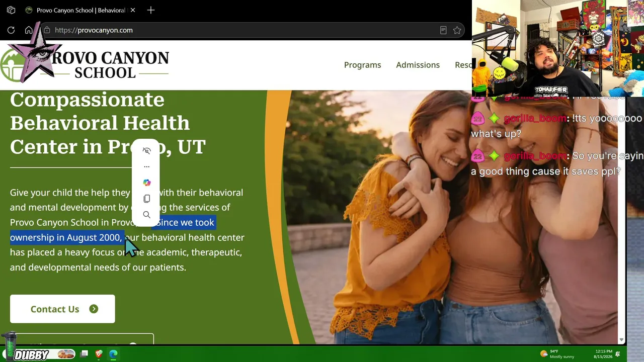The image size is (644, 362).
Task: Click the scroll-down arrow on page scrollbar
Action: click(x=621, y=340)
